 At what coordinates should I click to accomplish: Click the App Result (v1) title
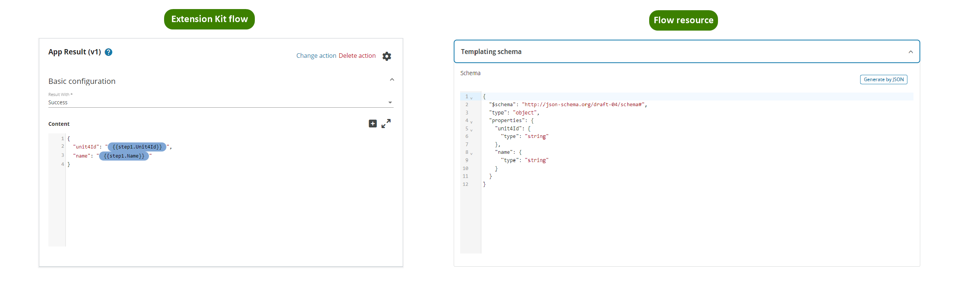(x=74, y=52)
